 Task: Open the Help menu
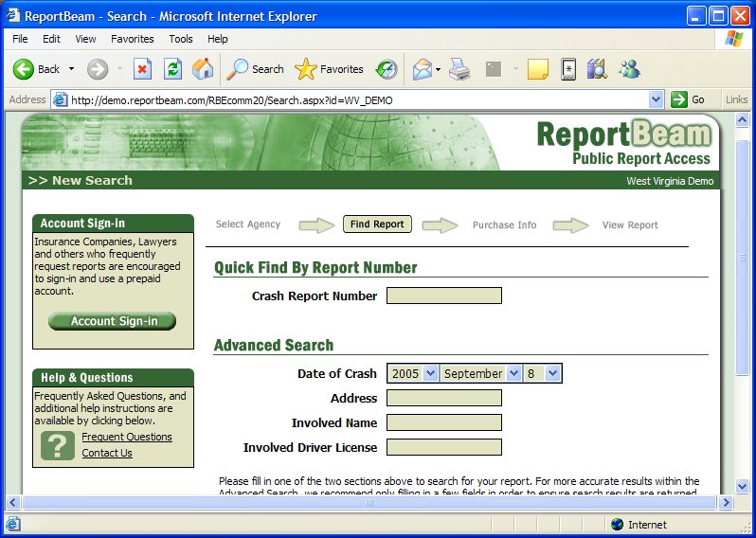(x=218, y=39)
